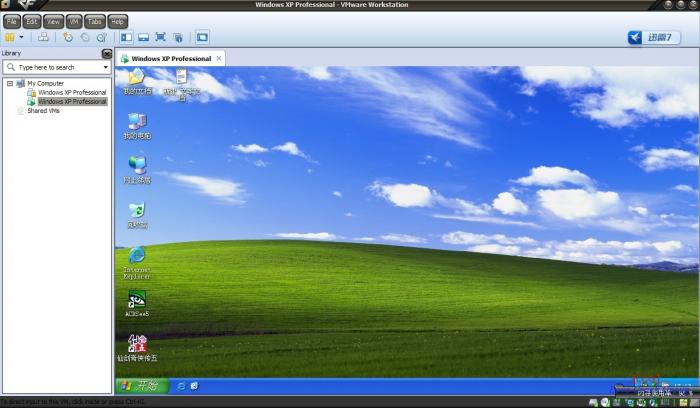The height and width of the screenshot is (408, 700).
Task: Select My Computer in the library
Action: (46, 83)
